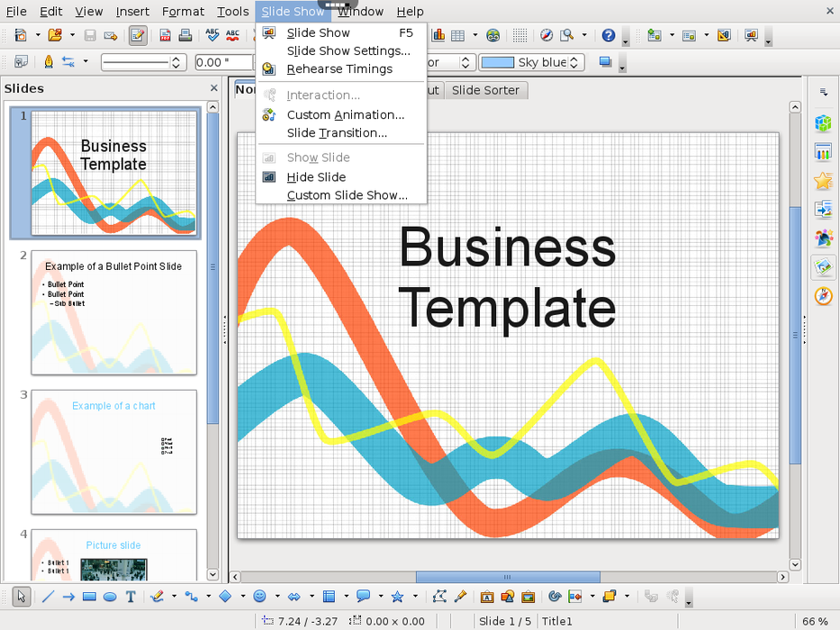Click the Line drawing tool
Viewport: 840px width, 630px height.
48,596
